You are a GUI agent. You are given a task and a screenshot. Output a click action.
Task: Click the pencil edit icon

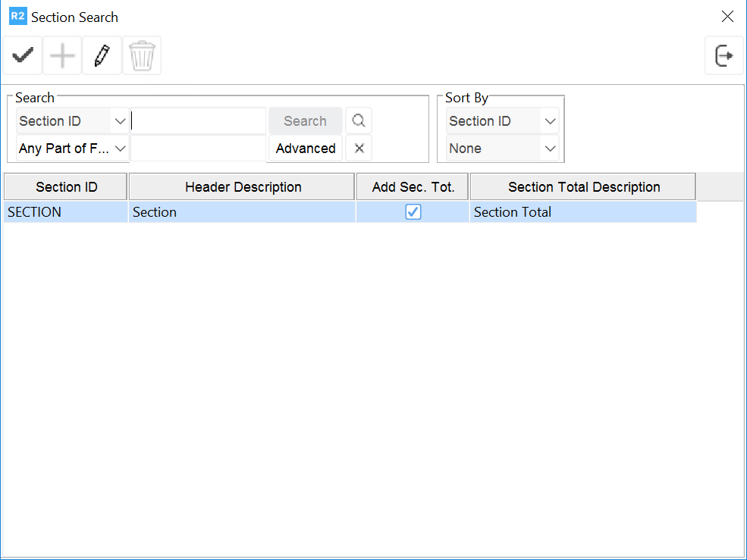pos(102,56)
